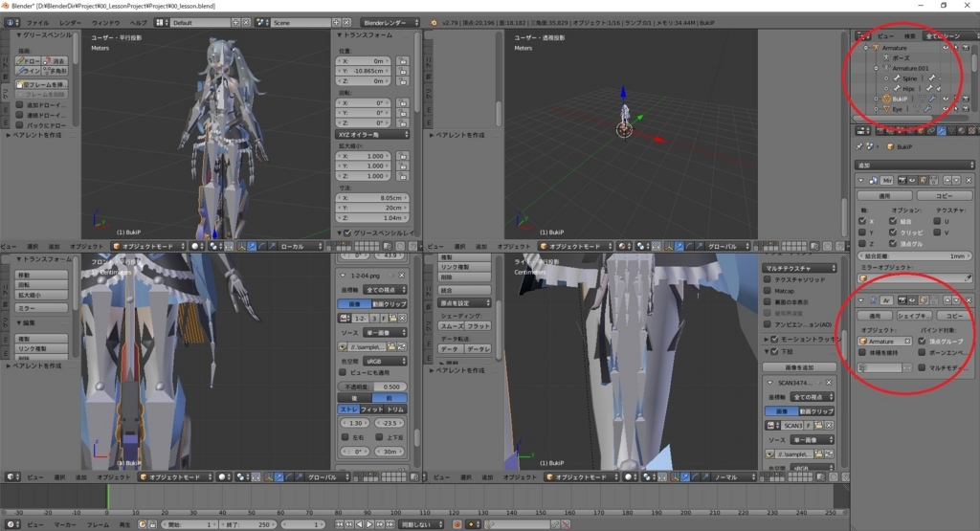This screenshot has width=980, height=531.
Task: Click the record auto-keyframe button in timeline
Action: [457, 524]
